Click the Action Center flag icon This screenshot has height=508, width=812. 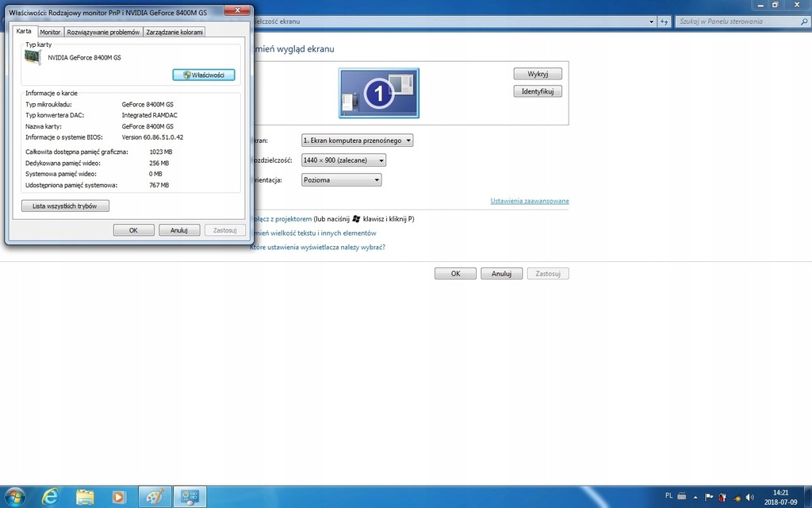709,497
